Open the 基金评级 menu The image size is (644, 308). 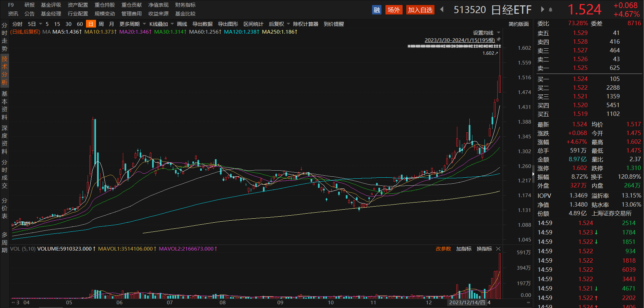(x=51, y=5)
